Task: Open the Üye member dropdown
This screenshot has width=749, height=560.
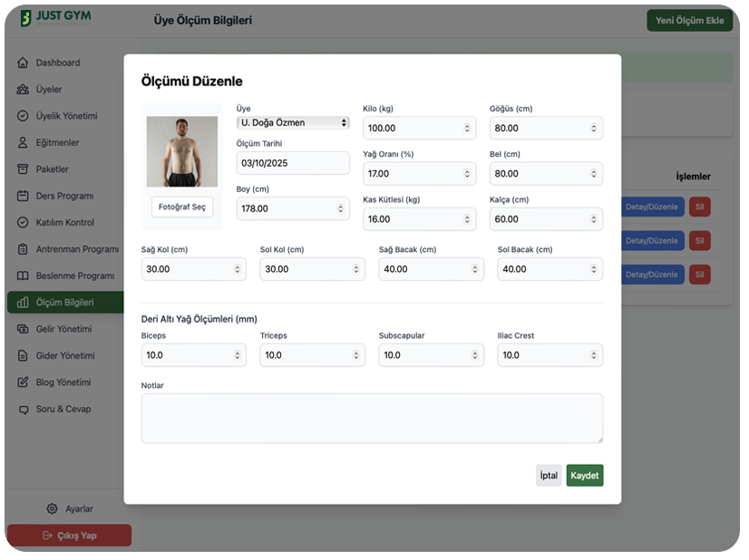Action: (x=292, y=122)
